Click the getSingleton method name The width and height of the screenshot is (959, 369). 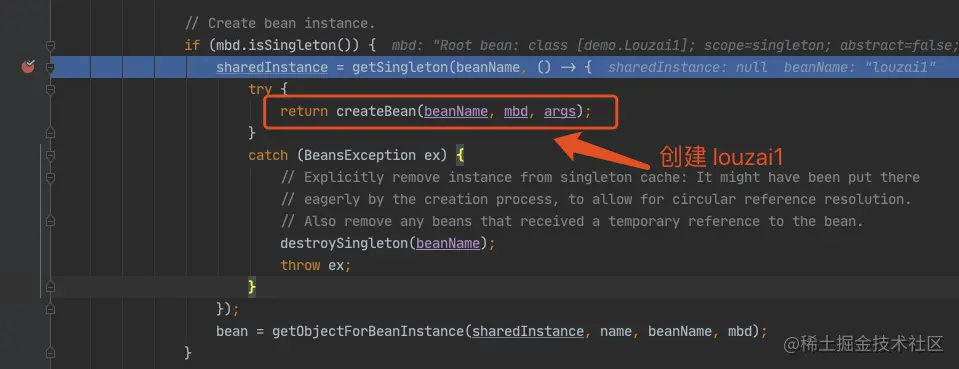tap(399, 67)
